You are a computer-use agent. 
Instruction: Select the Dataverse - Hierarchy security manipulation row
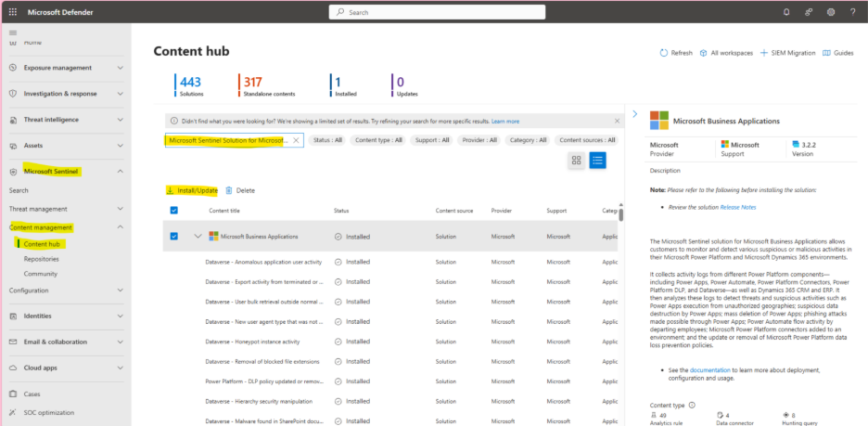(391, 401)
